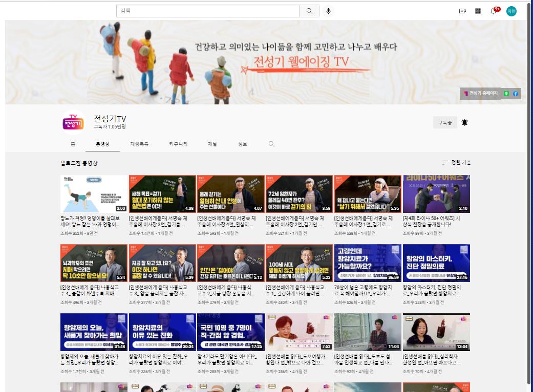Open thumbnail '새해 목표=걷기' 4:38
533x392 pixels.
point(162,194)
